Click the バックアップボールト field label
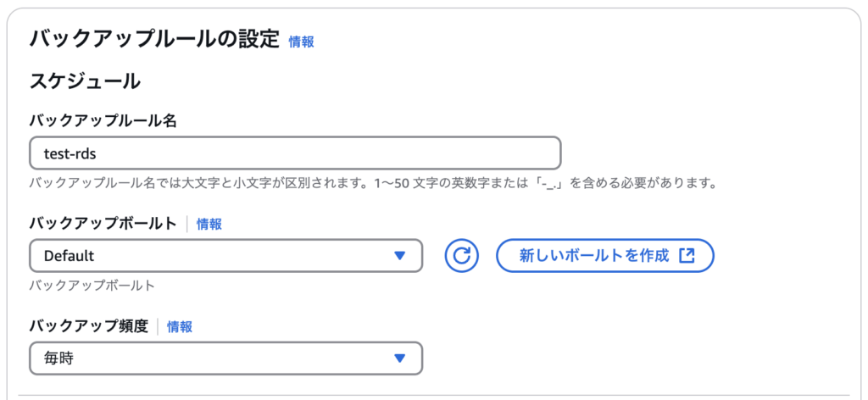The height and width of the screenshot is (400, 868). pos(103,224)
